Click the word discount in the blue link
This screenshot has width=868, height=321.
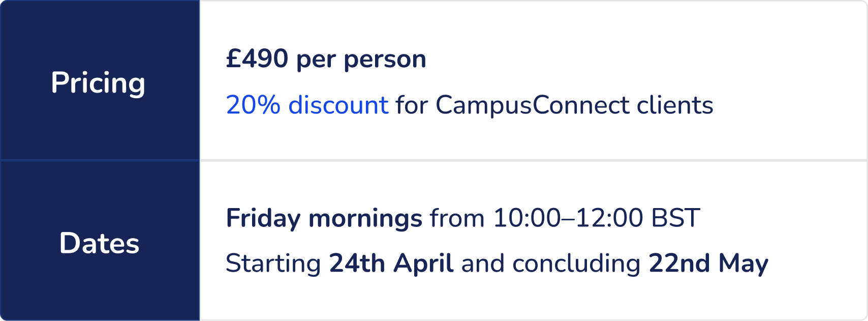click(x=338, y=105)
